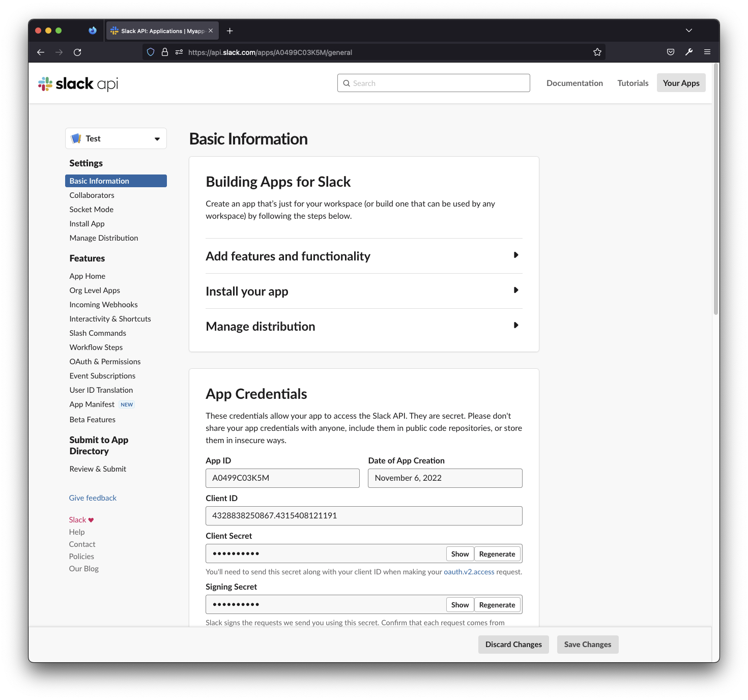Click the padlock icon in address bar
748x700 pixels.
[164, 52]
